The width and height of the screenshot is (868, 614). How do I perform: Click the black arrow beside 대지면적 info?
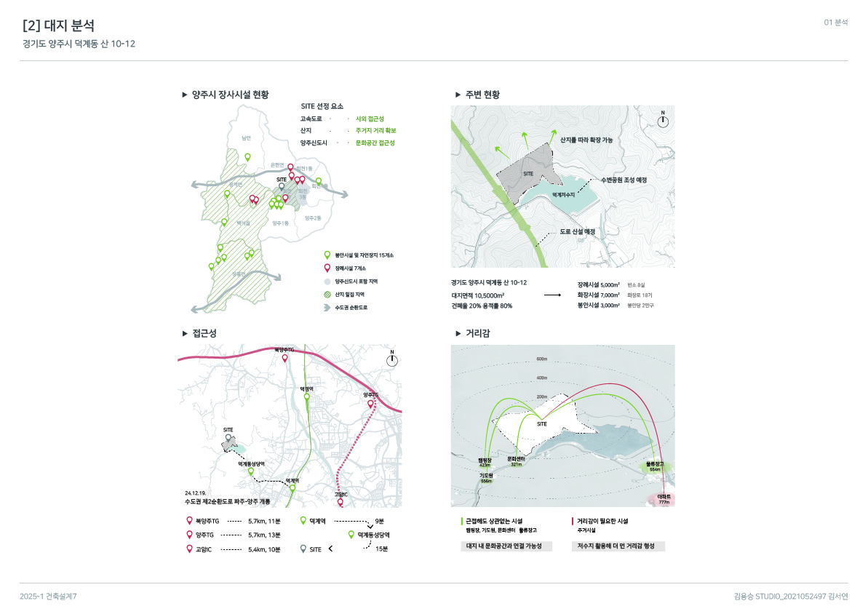(x=552, y=295)
